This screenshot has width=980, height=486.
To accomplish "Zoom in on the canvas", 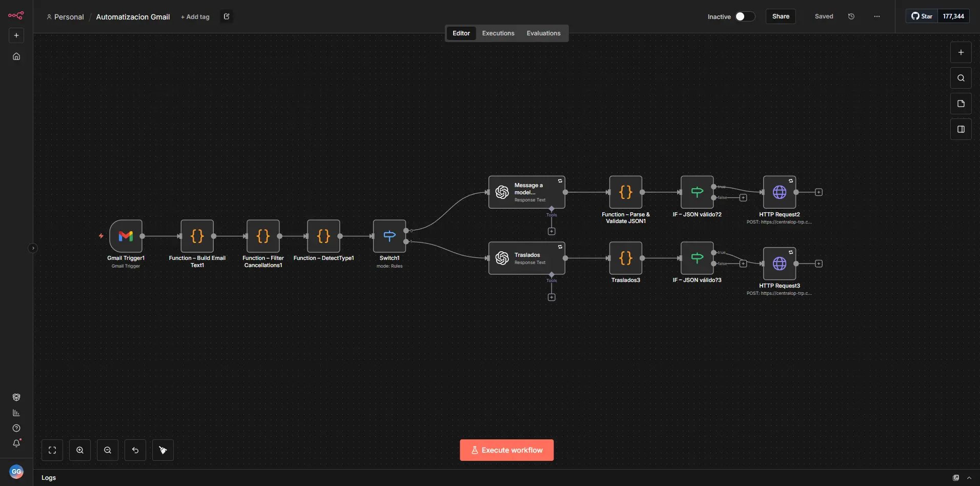I will [x=80, y=450].
